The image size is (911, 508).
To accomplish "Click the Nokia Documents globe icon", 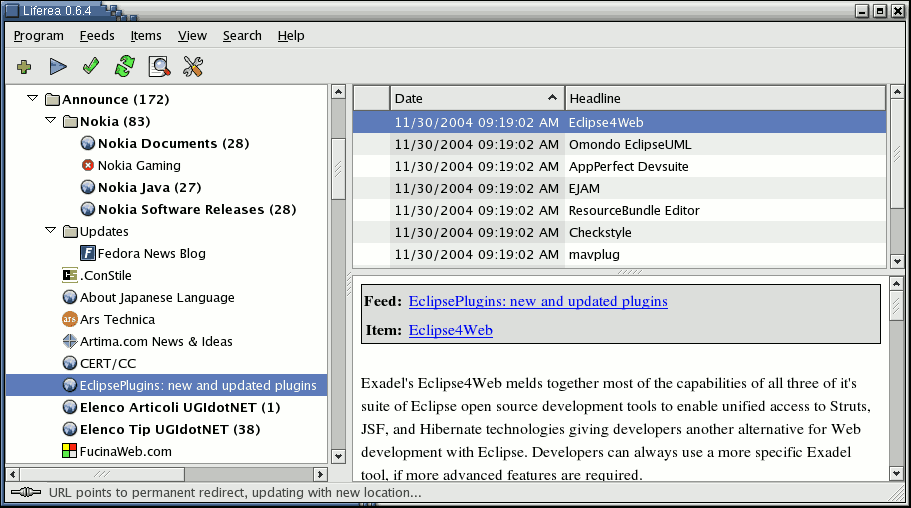I will click(88, 143).
